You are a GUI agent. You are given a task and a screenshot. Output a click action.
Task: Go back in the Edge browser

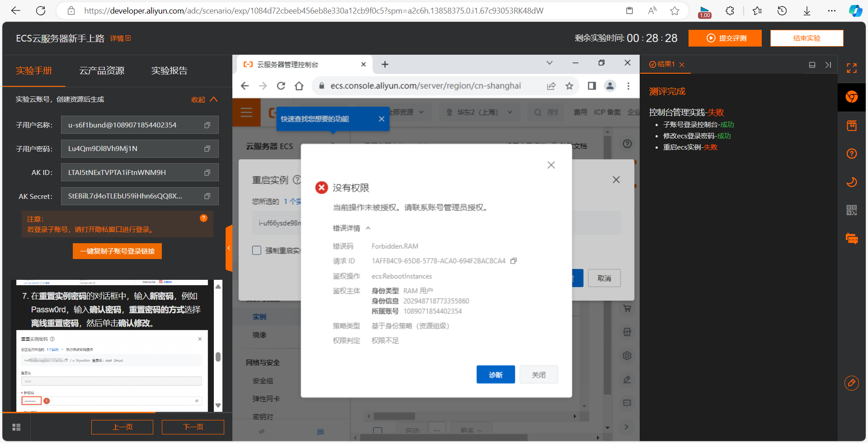[x=16, y=11]
